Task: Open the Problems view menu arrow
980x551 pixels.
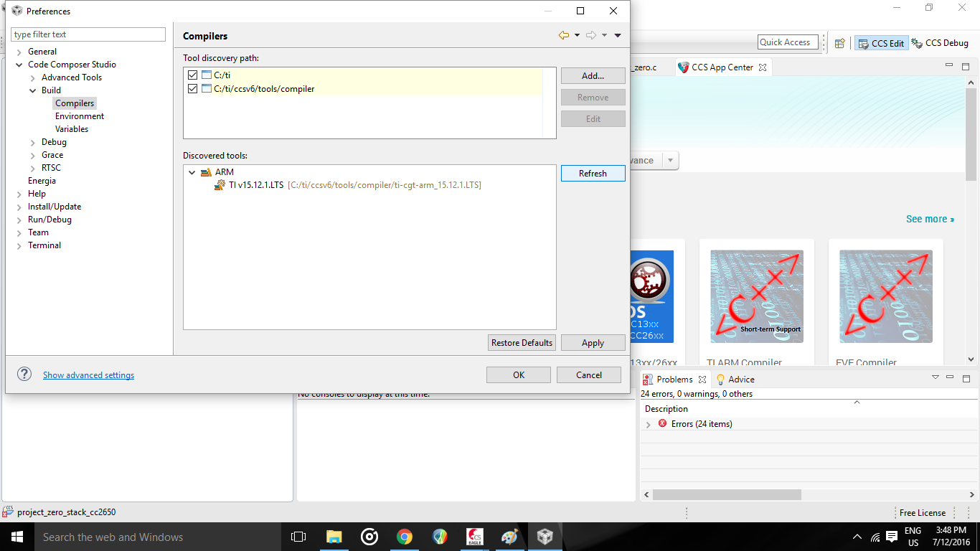Action: [936, 377]
